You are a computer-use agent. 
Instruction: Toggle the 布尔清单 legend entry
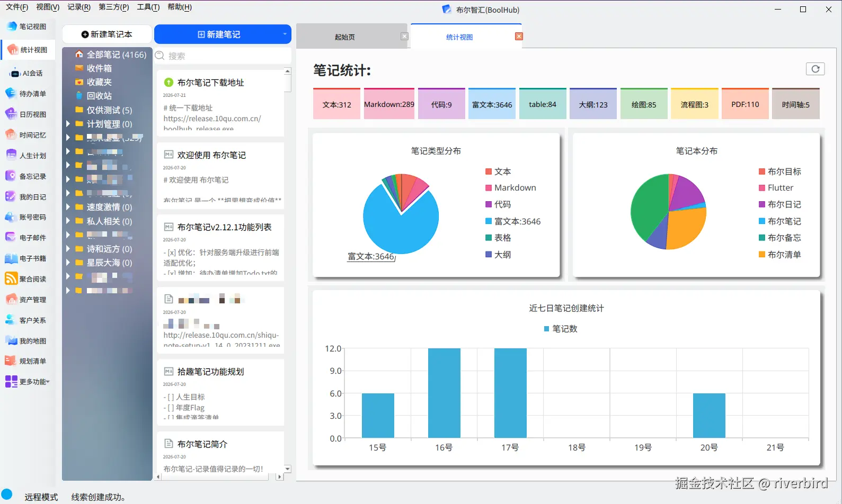[780, 255]
